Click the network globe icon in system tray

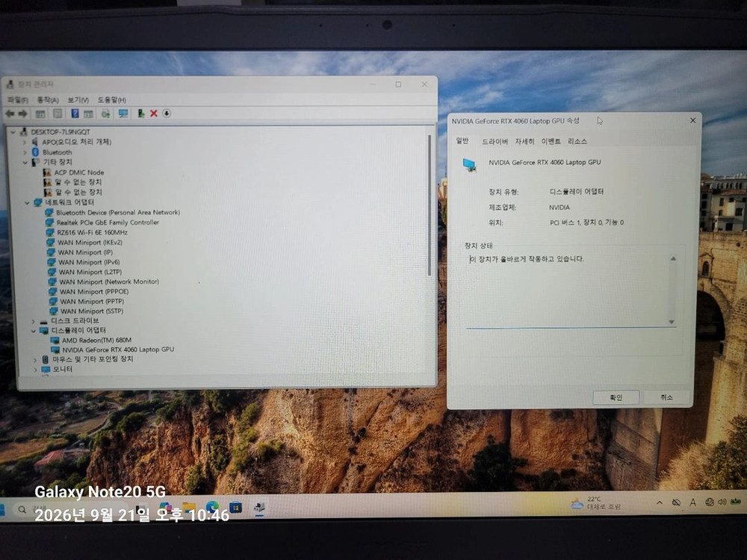tap(710, 502)
